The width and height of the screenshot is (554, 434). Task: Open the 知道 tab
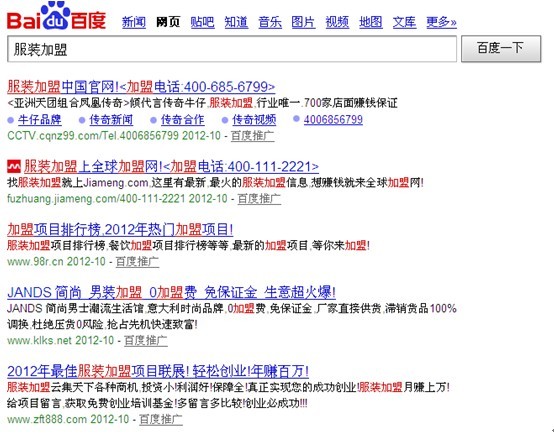(236, 22)
